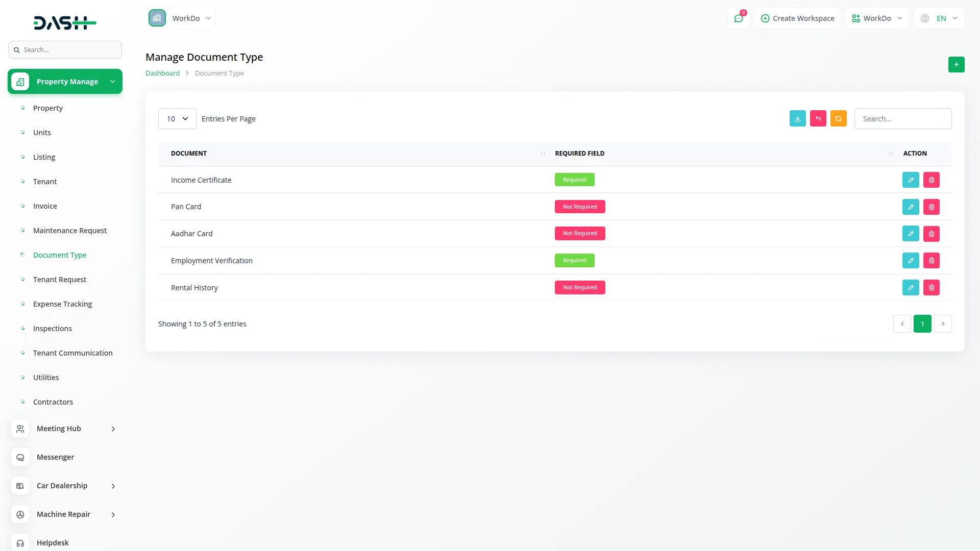Follow the Dashboard breadcrumb link
The height and width of the screenshot is (551, 980).
[x=162, y=73]
